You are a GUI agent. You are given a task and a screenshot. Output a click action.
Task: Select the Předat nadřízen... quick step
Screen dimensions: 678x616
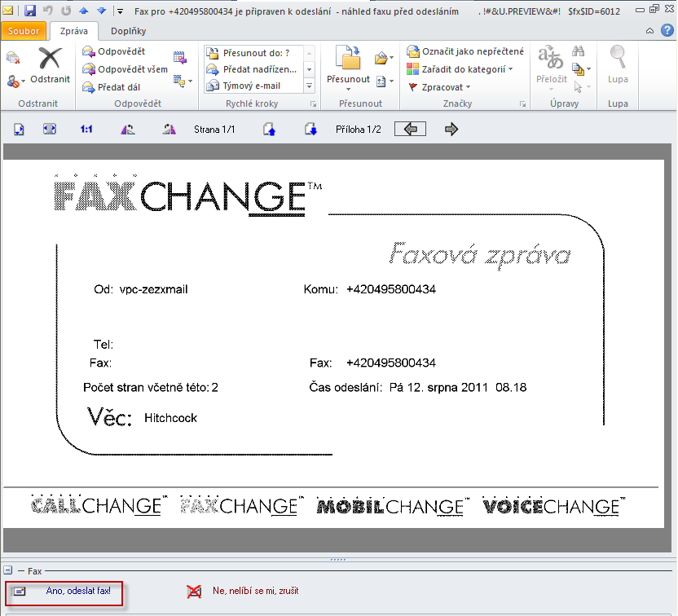[x=254, y=69]
